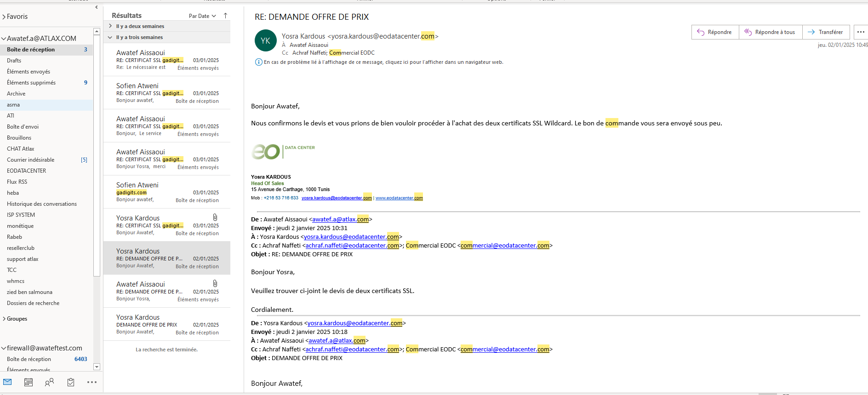Reverse sort order with the arrow icon

(x=225, y=16)
